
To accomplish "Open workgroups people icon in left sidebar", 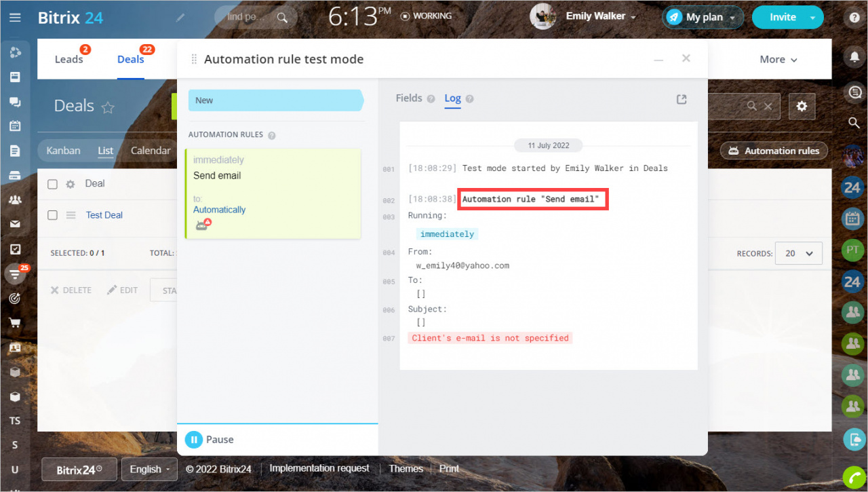I will [15, 200].
